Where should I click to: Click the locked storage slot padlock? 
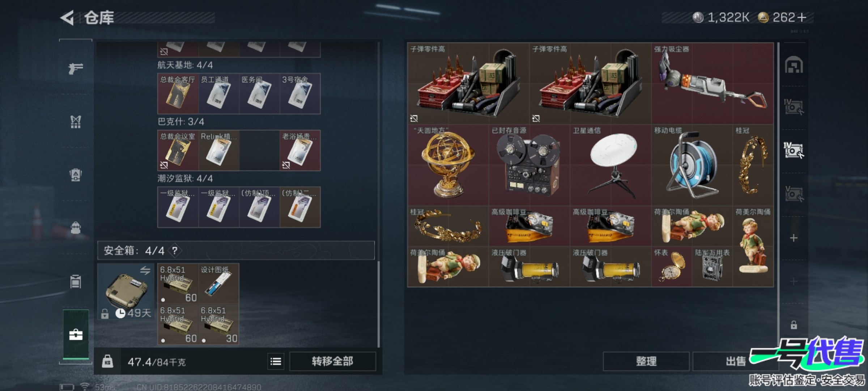tap(793, 325)
